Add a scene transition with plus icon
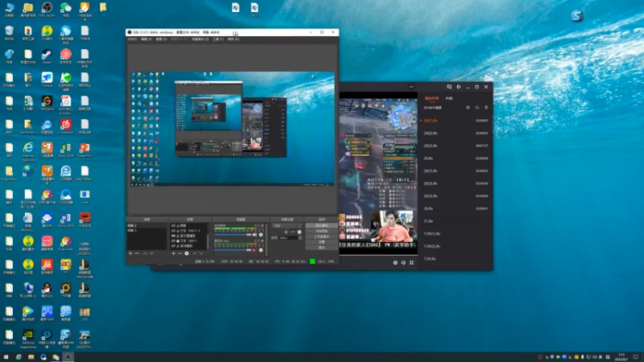644x362 pixels. (x=287, y=232)
